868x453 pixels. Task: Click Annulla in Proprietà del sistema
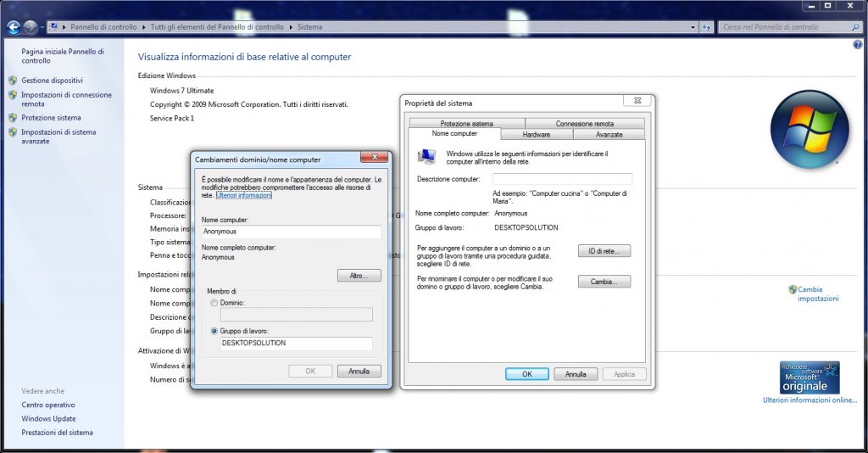coord(576,374)
